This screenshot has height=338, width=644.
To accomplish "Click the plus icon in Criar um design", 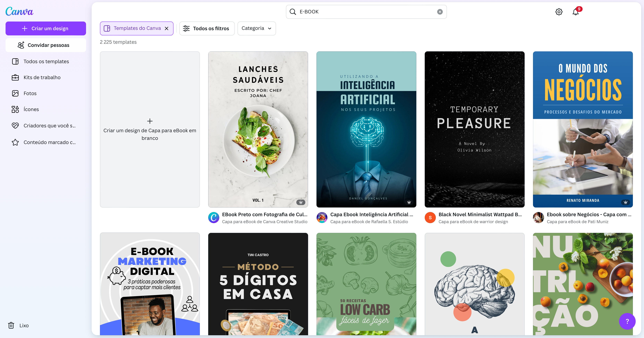I will coord(24,28).
